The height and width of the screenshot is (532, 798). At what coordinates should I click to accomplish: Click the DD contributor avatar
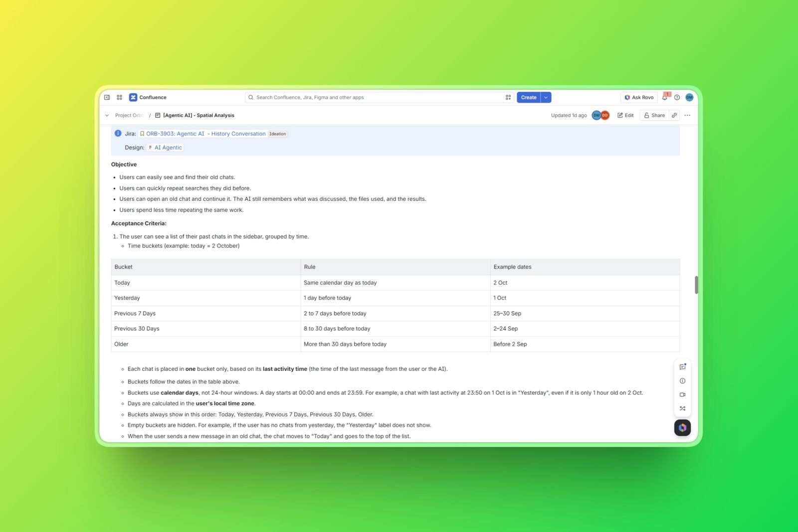point(605,115)
